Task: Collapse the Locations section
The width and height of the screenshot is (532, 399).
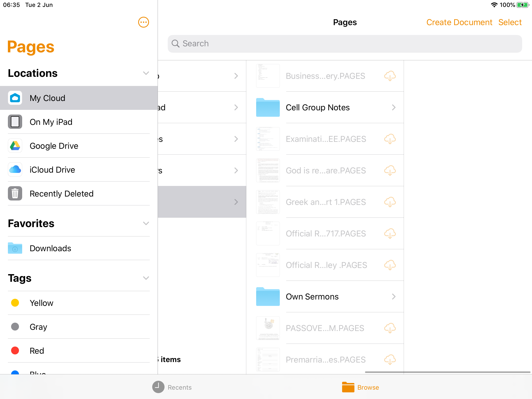Action: pos(146,73)
